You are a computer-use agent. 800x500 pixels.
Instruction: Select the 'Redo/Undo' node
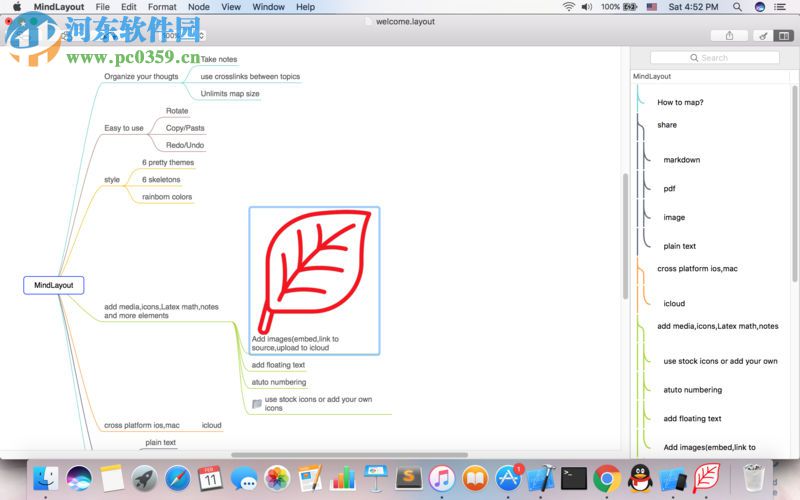tap(185, 145)
